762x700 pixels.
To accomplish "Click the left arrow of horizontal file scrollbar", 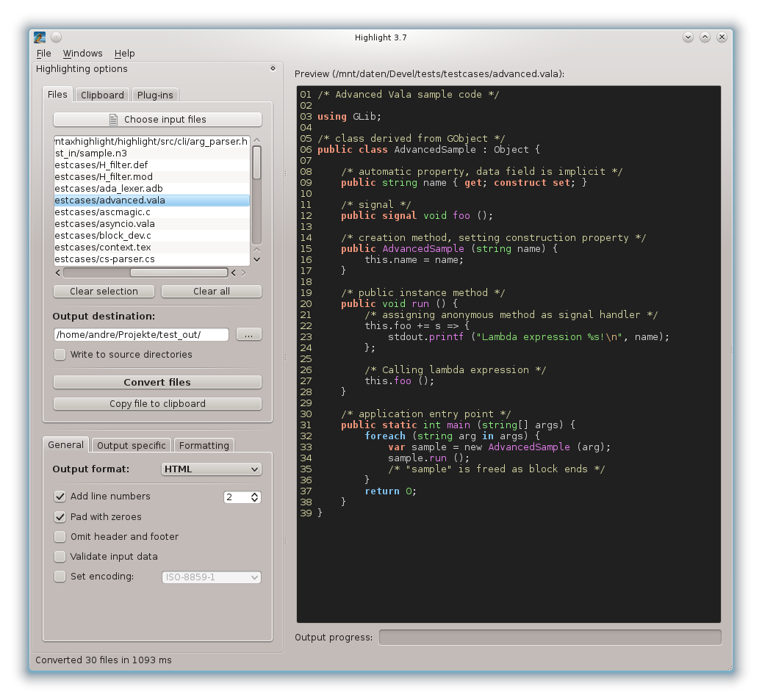I will (58, 273).
